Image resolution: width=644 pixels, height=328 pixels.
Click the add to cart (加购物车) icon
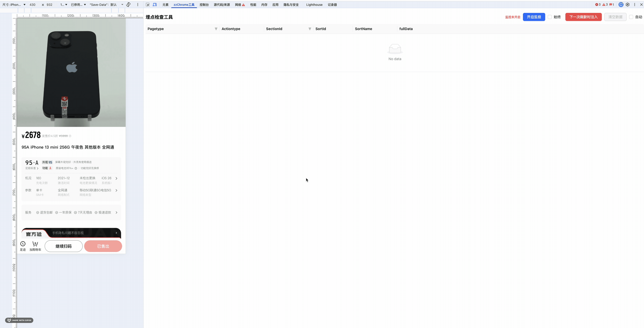(35, 244)
